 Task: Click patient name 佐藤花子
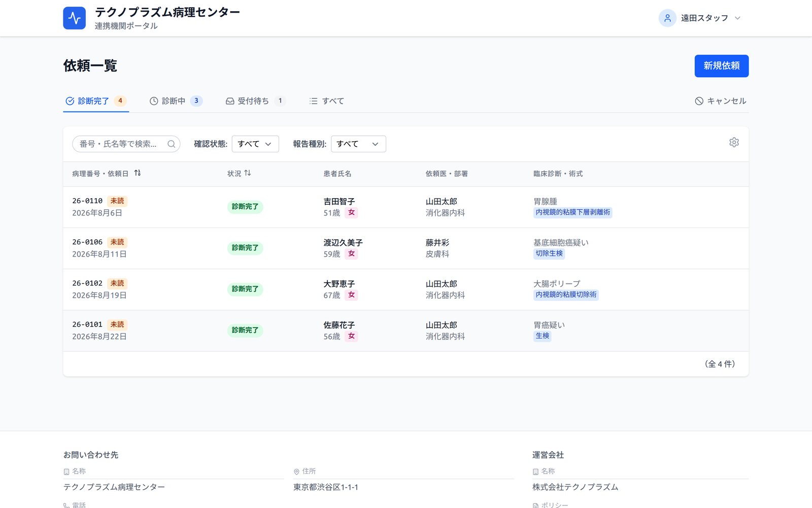(x=339, y=325)
